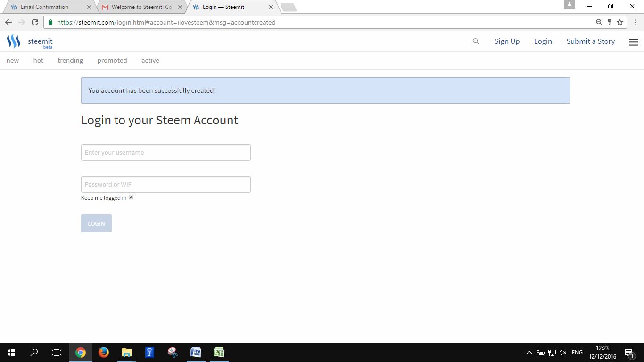
Task: Focus the Password or WIF field
Action: click(x=166, y=184)
